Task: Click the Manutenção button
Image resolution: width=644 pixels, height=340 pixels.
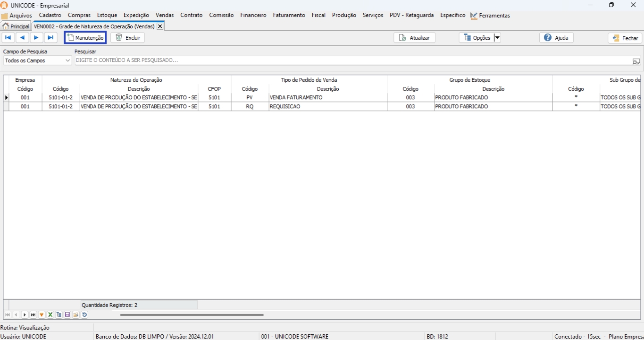Action: tap(85, 38)
